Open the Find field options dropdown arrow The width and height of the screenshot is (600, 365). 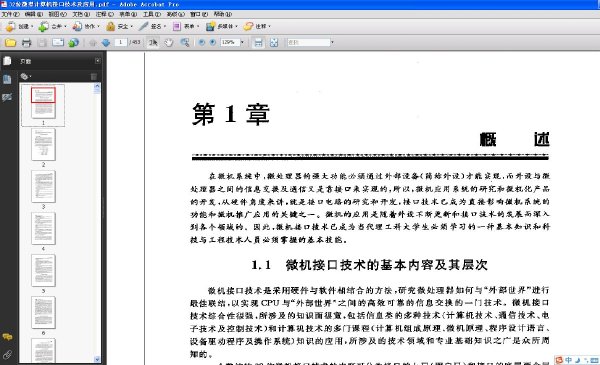(x=332, y=42)
